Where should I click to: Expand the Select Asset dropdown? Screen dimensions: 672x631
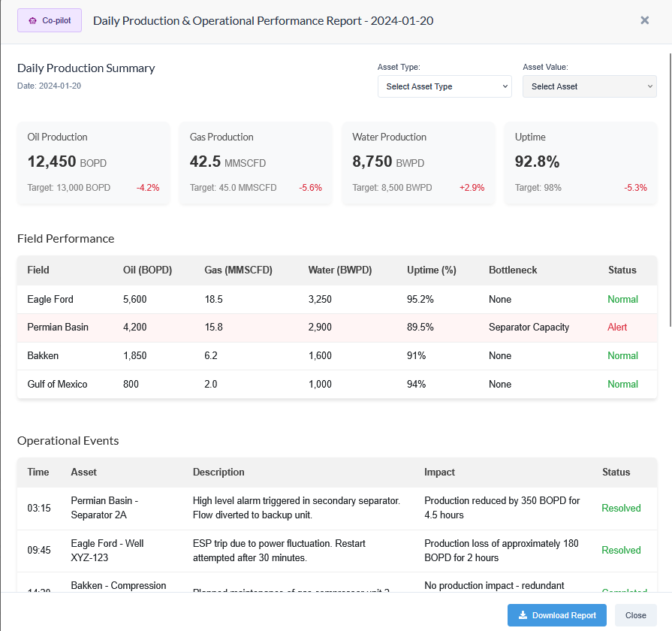point(589,86)
